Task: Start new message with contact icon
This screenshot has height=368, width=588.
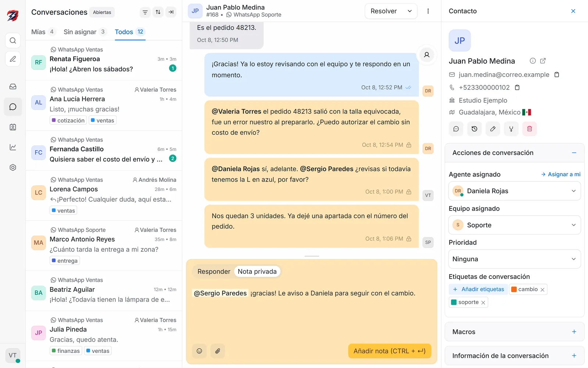Action: point(456,129)
